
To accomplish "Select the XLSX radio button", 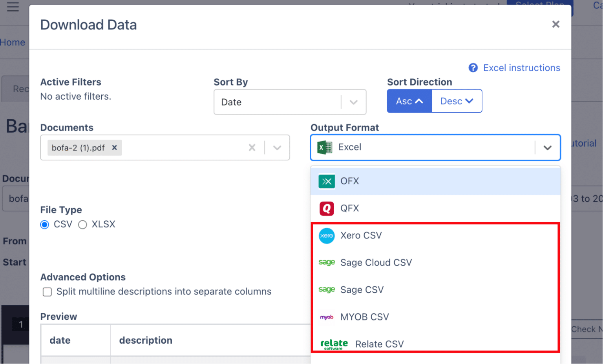I will pos(82,224).
